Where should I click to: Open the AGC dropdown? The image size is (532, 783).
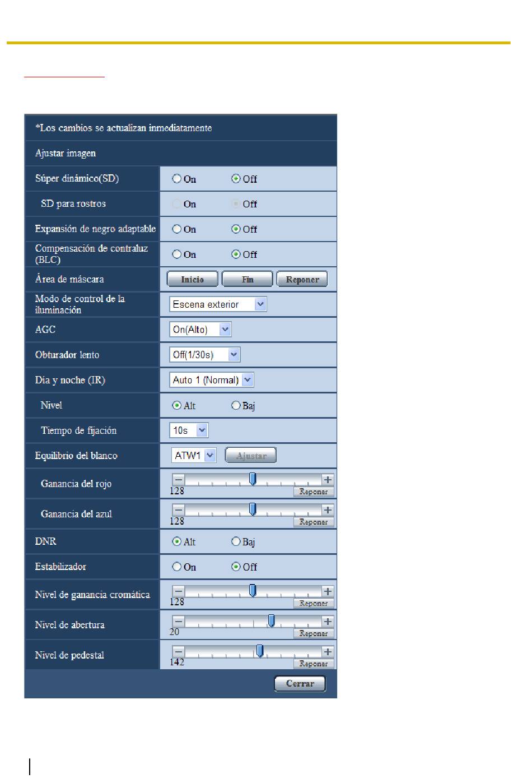pyautogui.click(x=200, y=330)
